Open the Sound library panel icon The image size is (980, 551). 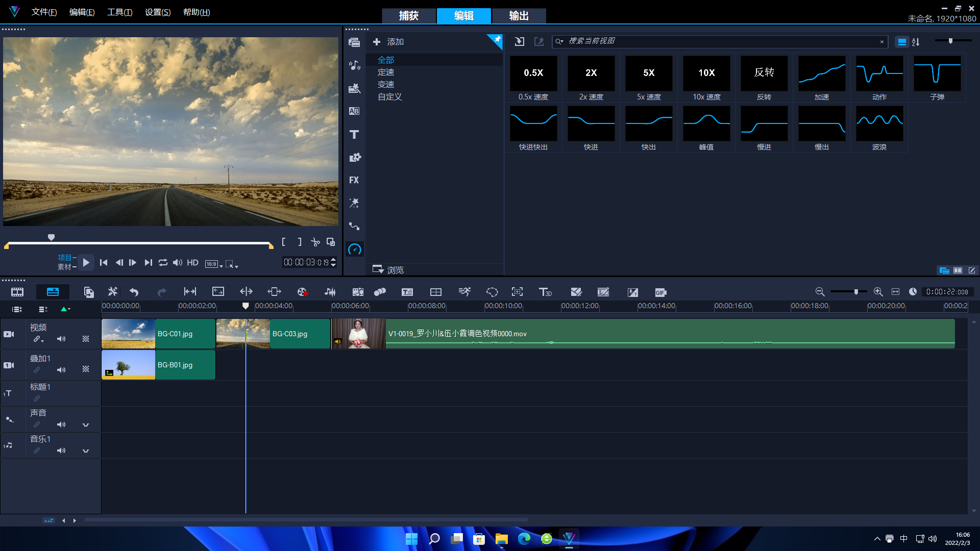click(x=354, y=65)
